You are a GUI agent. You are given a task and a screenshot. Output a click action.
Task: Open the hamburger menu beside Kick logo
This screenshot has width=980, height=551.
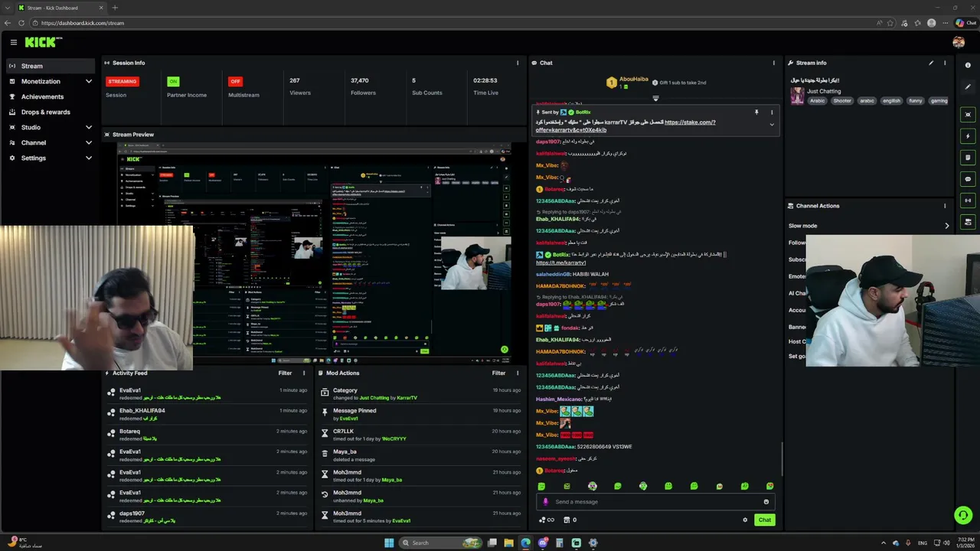tap(13, 43)
